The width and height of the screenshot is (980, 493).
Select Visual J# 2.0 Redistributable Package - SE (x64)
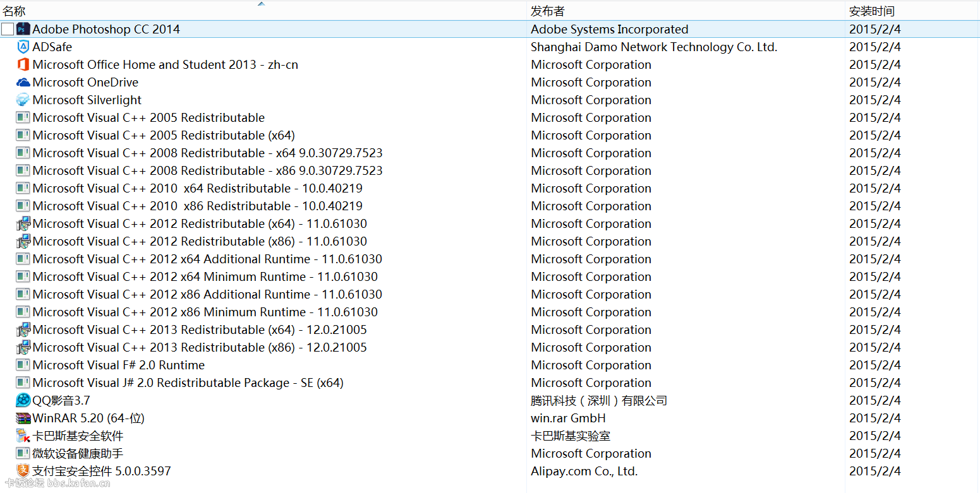click(x=188, y=383)
